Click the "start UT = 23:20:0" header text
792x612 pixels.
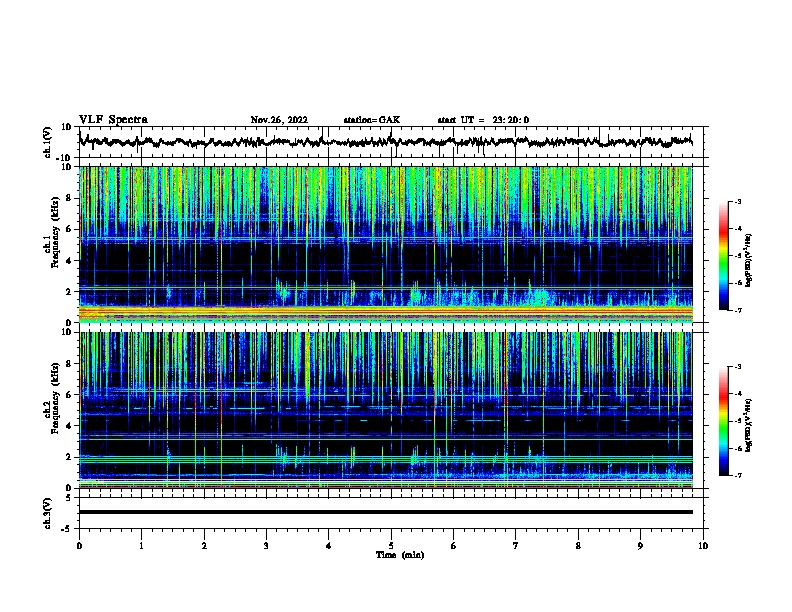click(x=483, y=120)
